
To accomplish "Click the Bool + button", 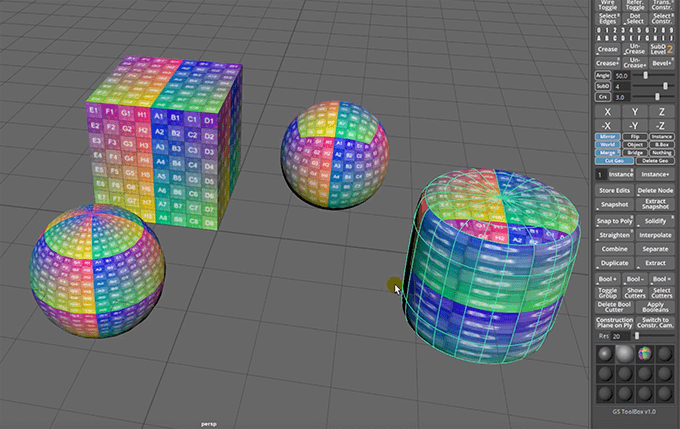I will 608,279.
